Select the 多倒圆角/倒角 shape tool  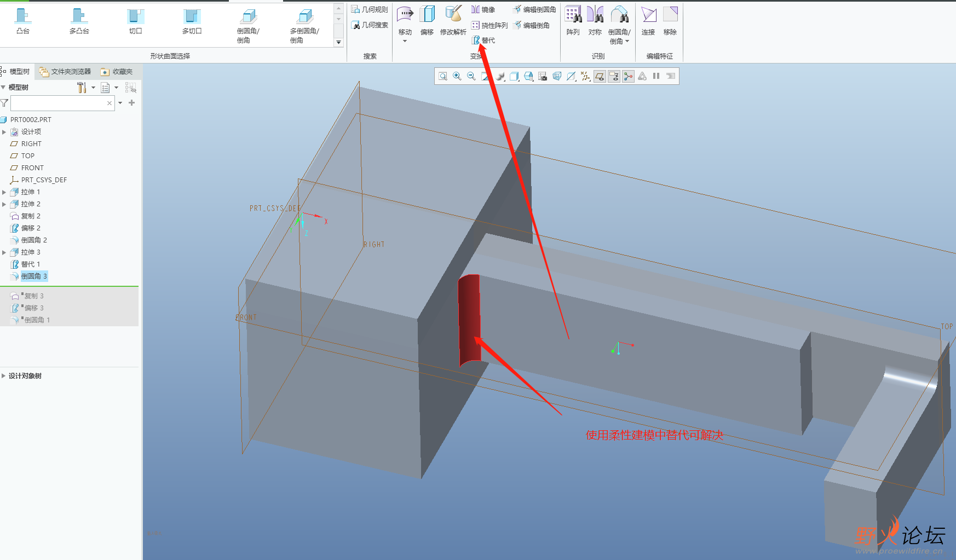pyautogui.click(x=304, y=26)
